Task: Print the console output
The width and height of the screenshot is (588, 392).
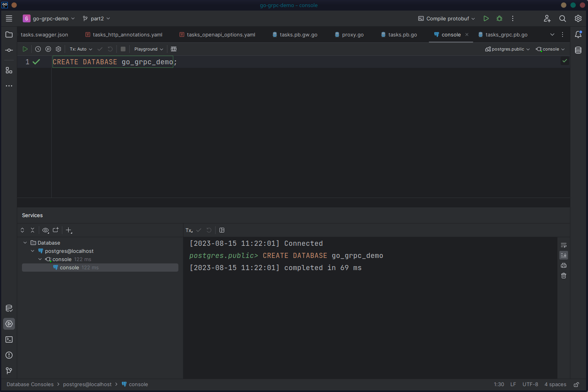Action: 563,265
